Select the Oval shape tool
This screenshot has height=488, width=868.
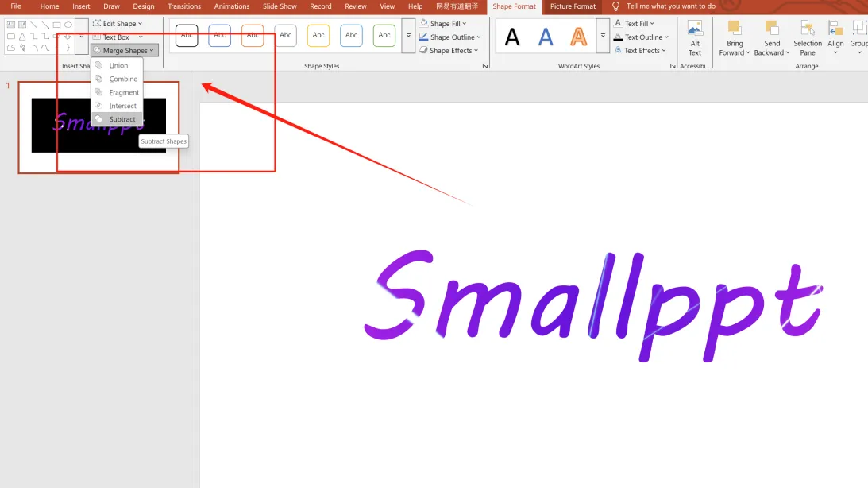pos(69,25)
